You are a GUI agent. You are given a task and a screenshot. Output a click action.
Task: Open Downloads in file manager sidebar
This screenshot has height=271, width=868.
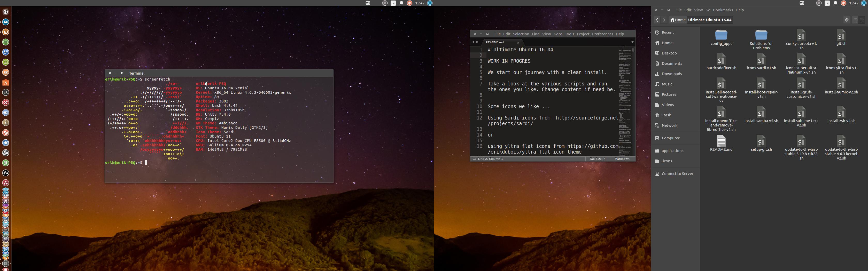click(x=672, y=74)
